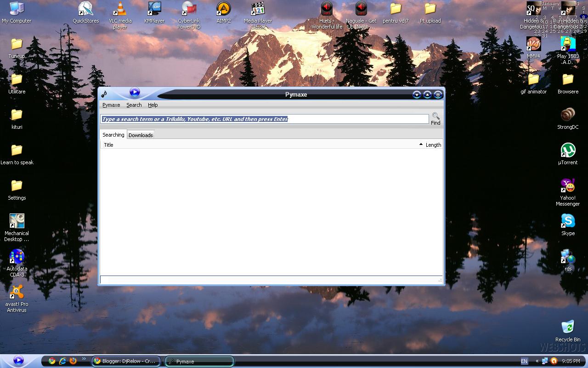Select Recycle Bin icon

click(568, 331)
